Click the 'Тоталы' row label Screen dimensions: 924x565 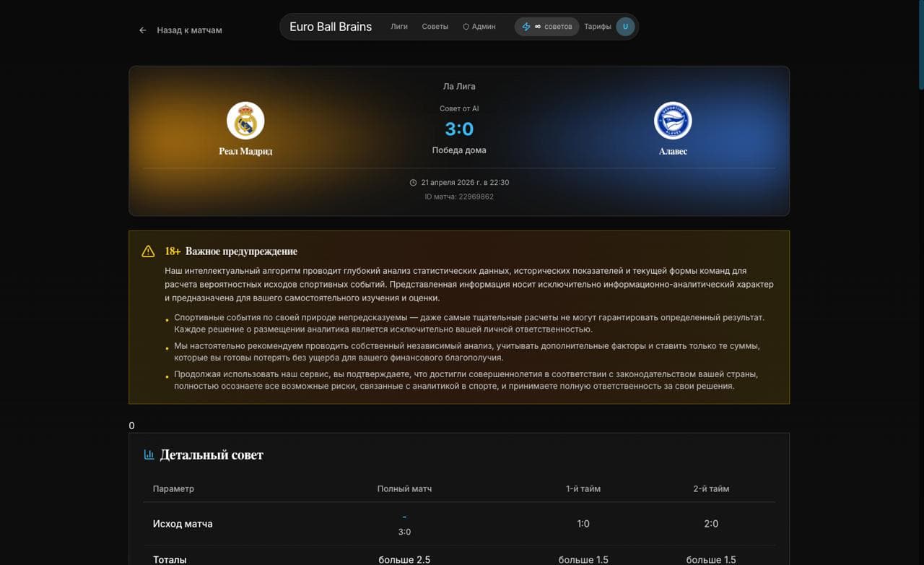pyautogui.click(x=170, y=560)
